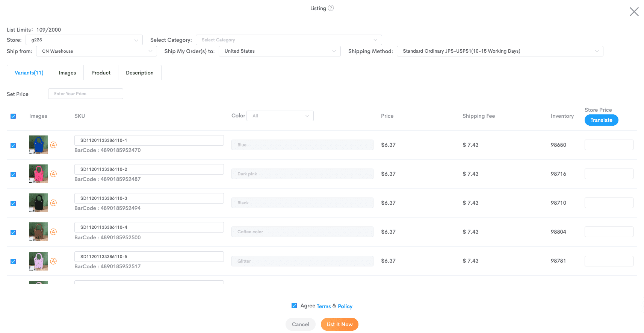Click orange icon beside Coffee color bag image

[x=53, y=232]
